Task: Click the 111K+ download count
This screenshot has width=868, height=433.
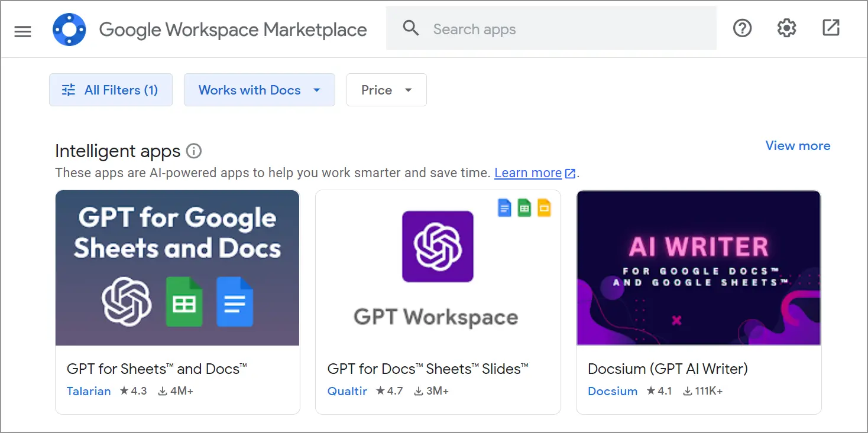Action: coord(702,391)
